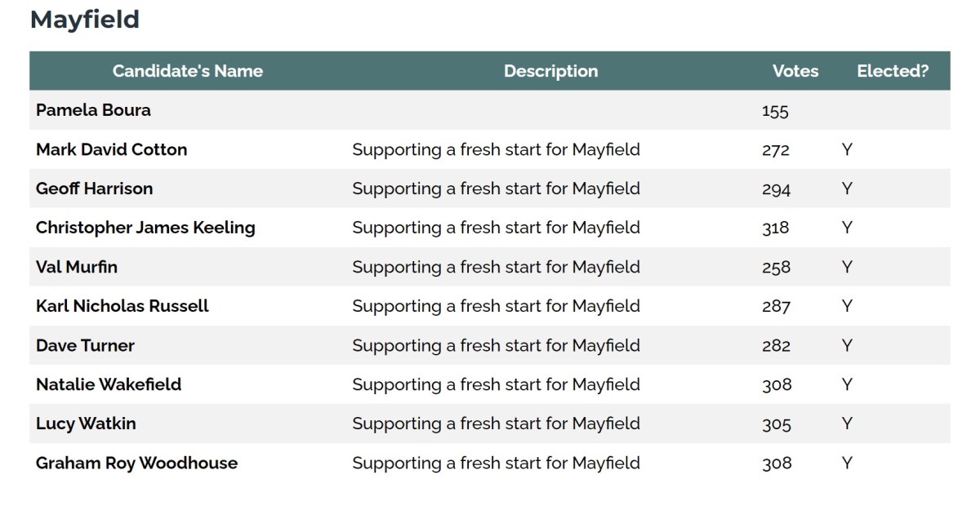Click Graham Roy Woodhouse's name

coord(136,463)
